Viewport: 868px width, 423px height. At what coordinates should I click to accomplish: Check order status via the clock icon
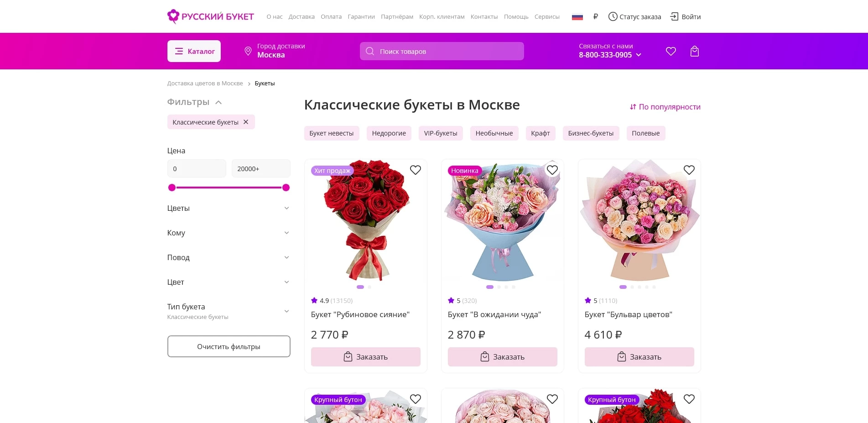point(613,16)
